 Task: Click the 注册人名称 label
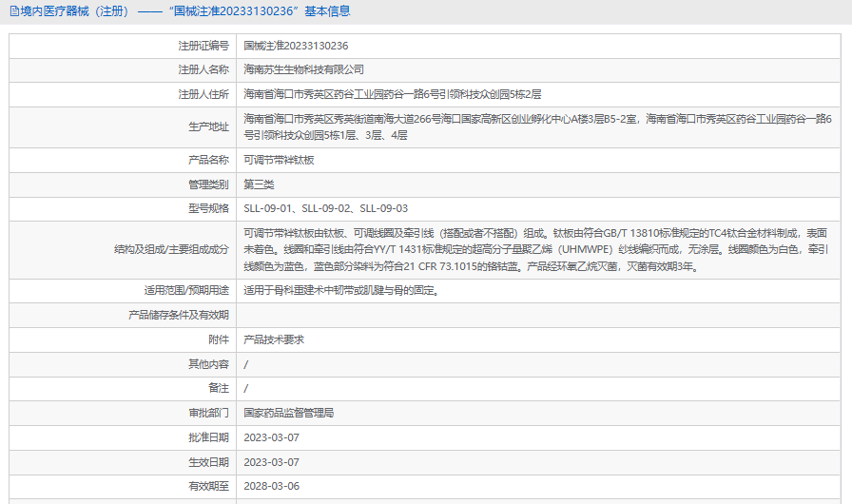(x=203, y=69)
